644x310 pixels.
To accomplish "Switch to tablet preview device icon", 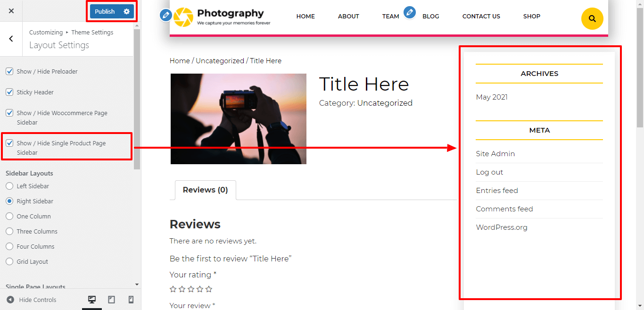I will point(111,300).
